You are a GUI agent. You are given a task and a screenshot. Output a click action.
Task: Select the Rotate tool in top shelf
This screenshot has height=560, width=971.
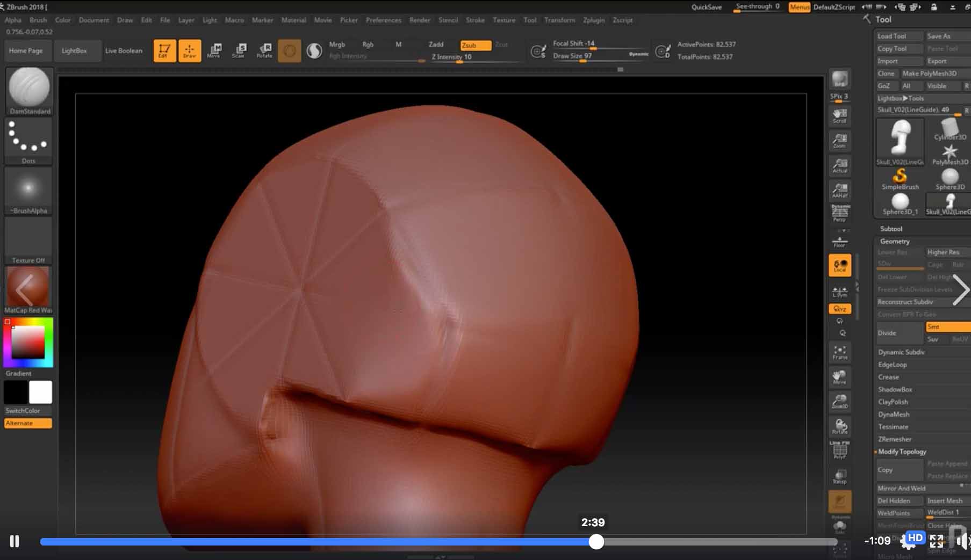pyautogui.click(x=264, y=50)
